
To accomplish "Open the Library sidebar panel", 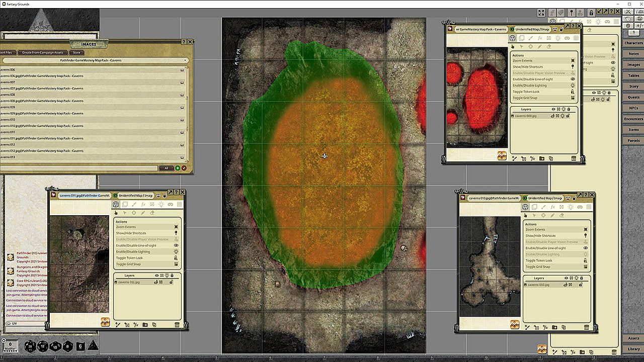I will click(x=633, y=349).
